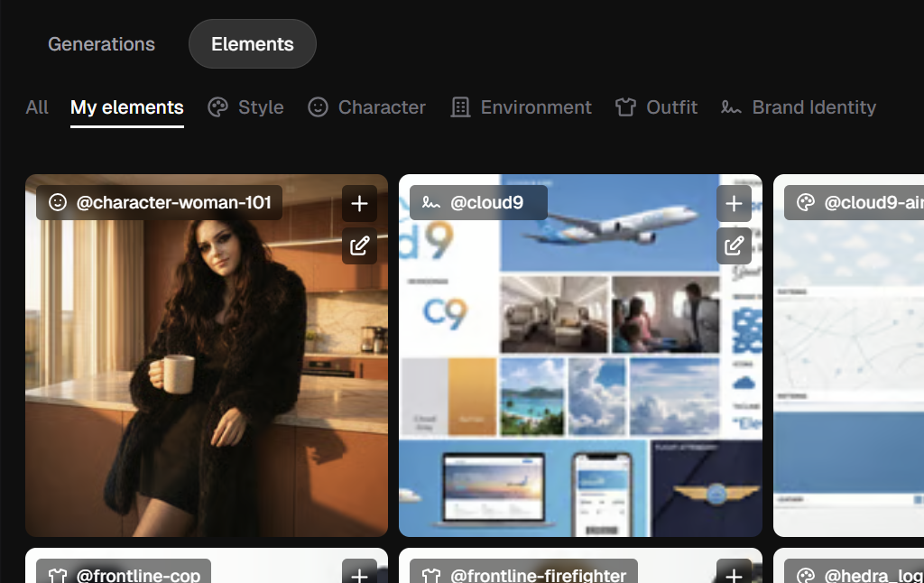The image size is (924, 583).
Task: Click the @character-woman-101 label
Action: (159, 203)
